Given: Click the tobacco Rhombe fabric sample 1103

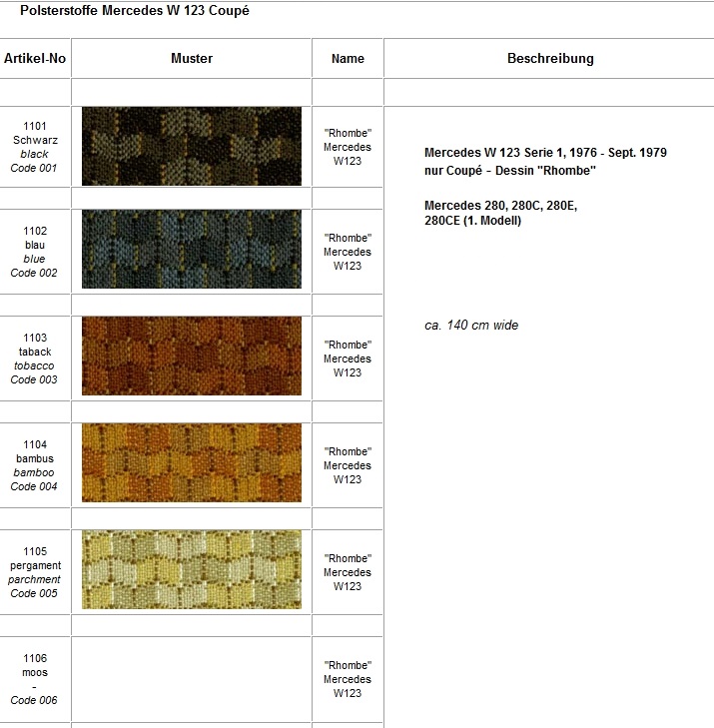Looking at the screenshot, I should pos(192,356).
